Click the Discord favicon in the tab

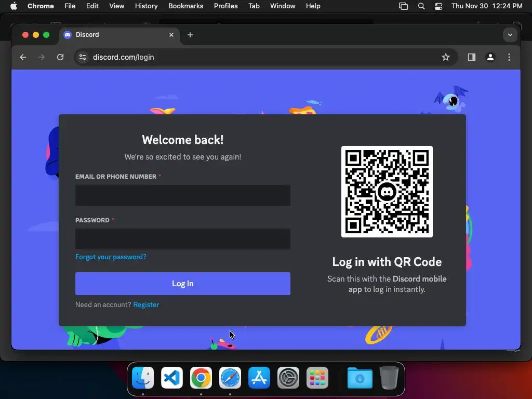click(68, 35)
